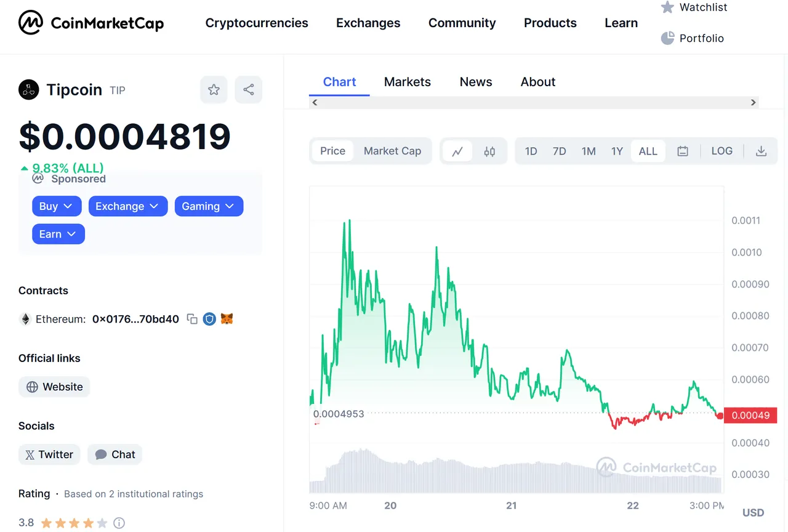Click the blue shield security icon

[x=209, y=319]
